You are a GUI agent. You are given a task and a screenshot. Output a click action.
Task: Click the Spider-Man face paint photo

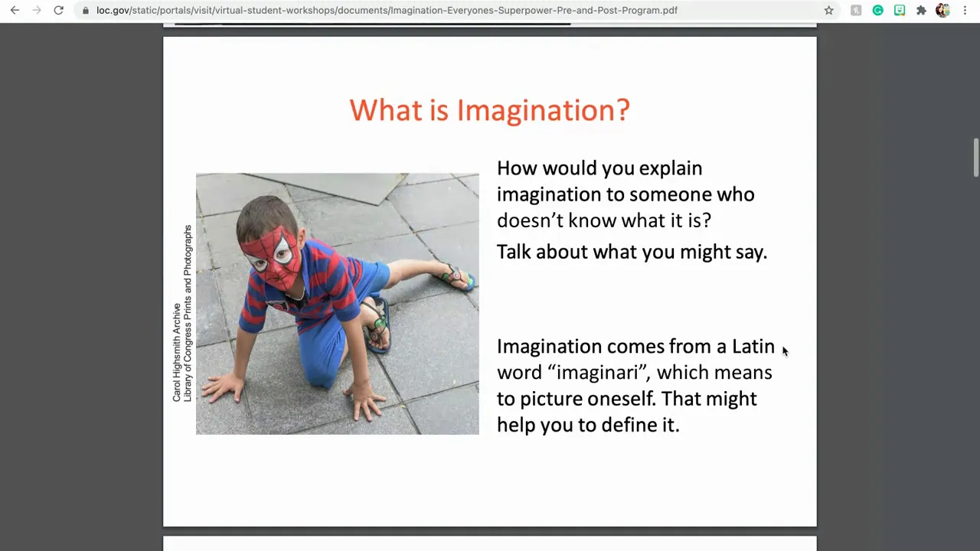click(x=338, y=304)
